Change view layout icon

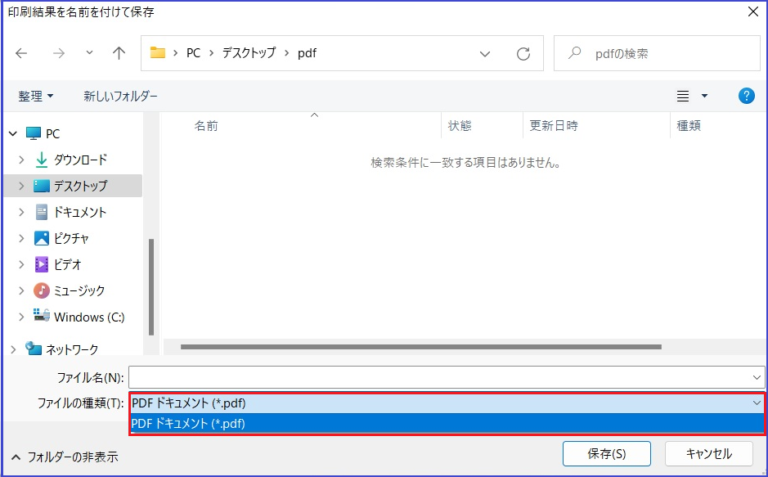pos(683,96)
